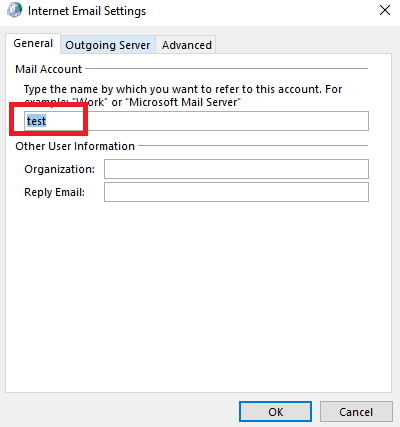Screen dimensions: 400x427
Task: Click the highlighted "test" text
Action: click(36, 121)
